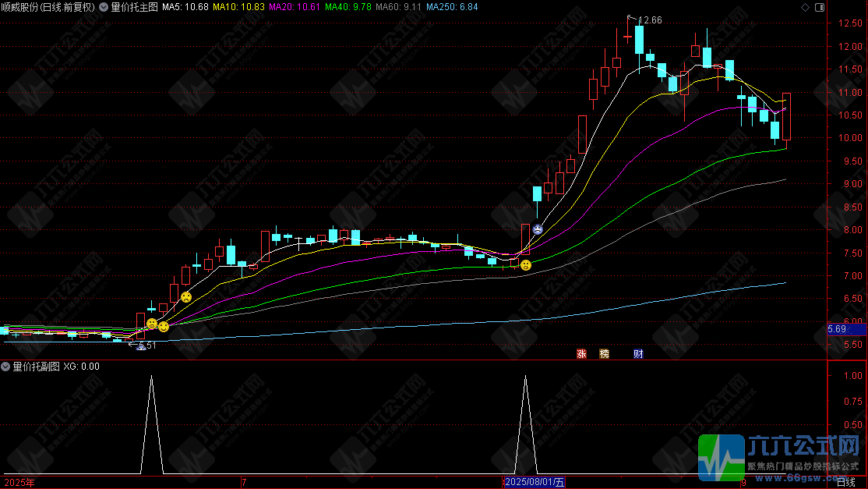Click the 12.66 high price label
Image resolution: width=868 pixels, height=489 pixels.
click(x=650, y=20)
